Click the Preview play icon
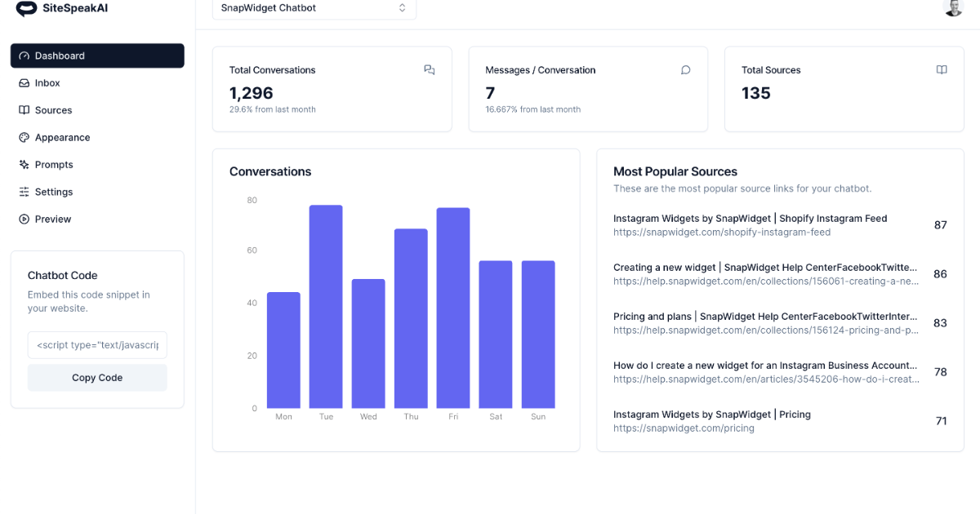This screenshot has height=514, width=980. coord(24,219)
